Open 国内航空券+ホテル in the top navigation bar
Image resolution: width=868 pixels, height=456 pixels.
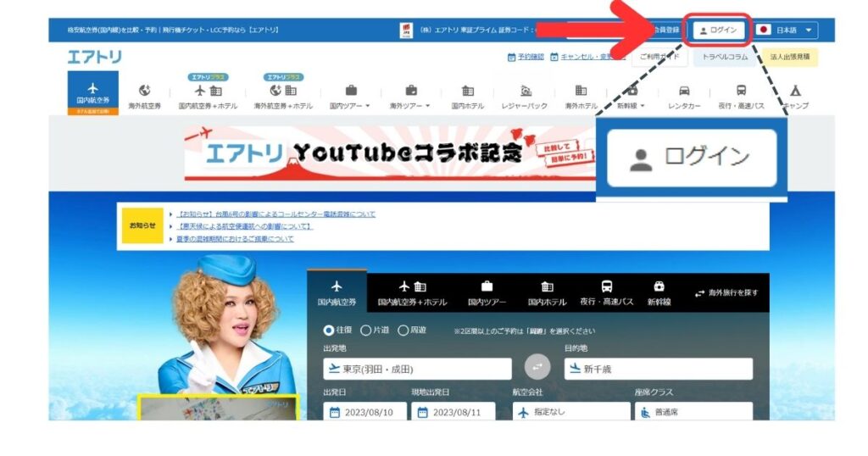(x=208, y=96)
